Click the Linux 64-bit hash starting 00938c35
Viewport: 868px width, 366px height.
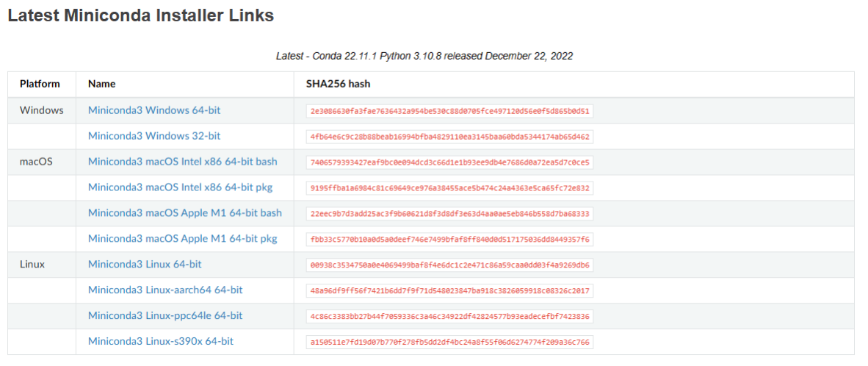(450, 265)
